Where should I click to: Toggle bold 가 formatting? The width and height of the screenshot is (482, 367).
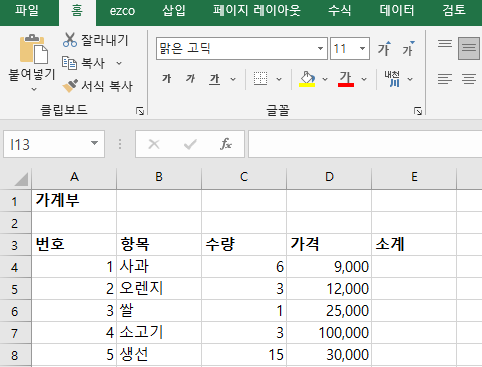tap(167, 79)
